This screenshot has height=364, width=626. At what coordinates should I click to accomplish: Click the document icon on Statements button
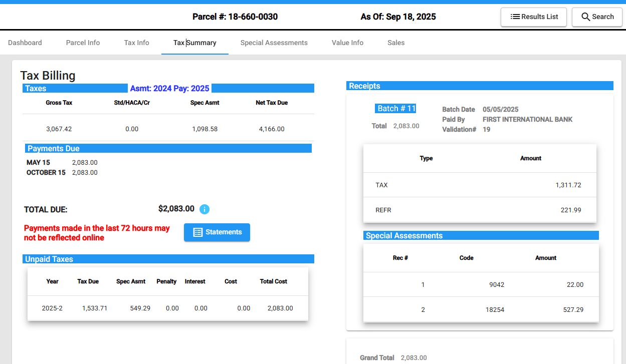click(198, 232)
